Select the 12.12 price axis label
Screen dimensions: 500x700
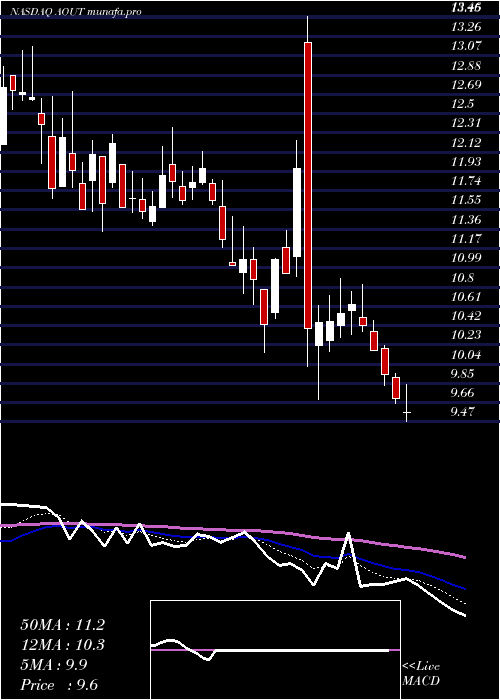point(467,142)
